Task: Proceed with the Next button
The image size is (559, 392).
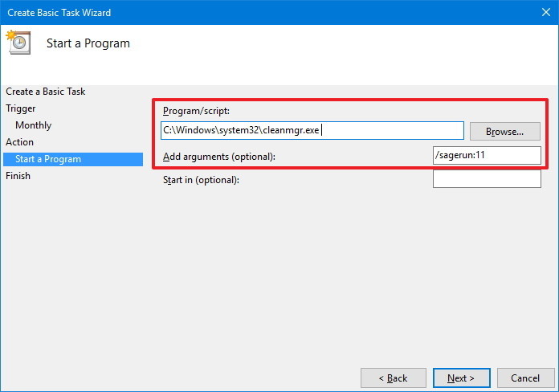Action: point(461,378)
